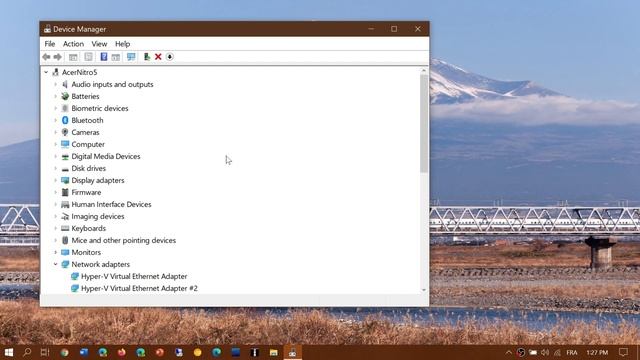
Task: Open the Help menu
Action: coord(122,44)
